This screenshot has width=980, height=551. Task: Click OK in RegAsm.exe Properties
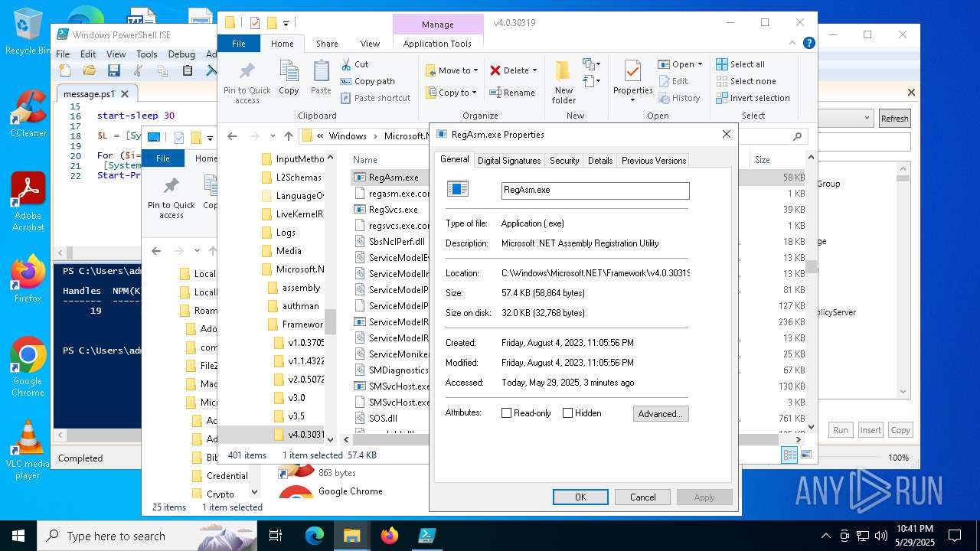tap(580, 497)
